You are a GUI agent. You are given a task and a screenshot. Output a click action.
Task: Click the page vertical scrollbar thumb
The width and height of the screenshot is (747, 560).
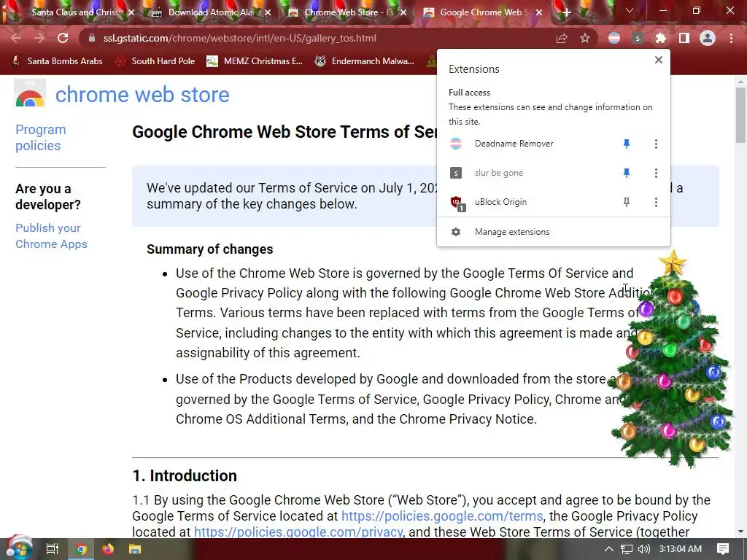pos(740,114)
